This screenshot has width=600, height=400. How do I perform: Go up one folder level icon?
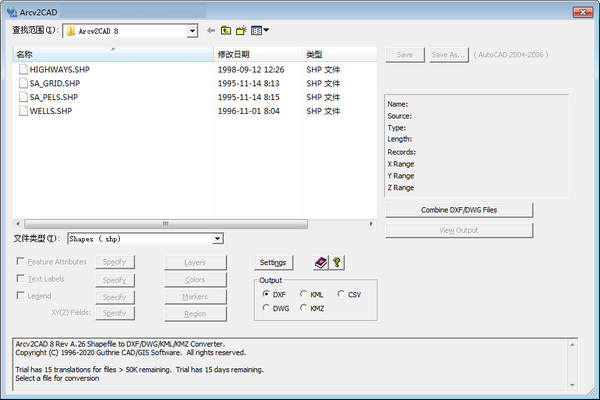tap(226, 31)
